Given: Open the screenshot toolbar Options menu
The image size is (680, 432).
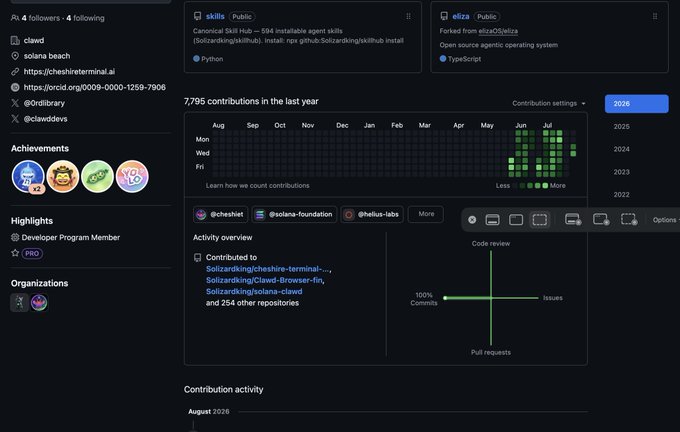Looking at the screenshot, I should click(666, 220).
